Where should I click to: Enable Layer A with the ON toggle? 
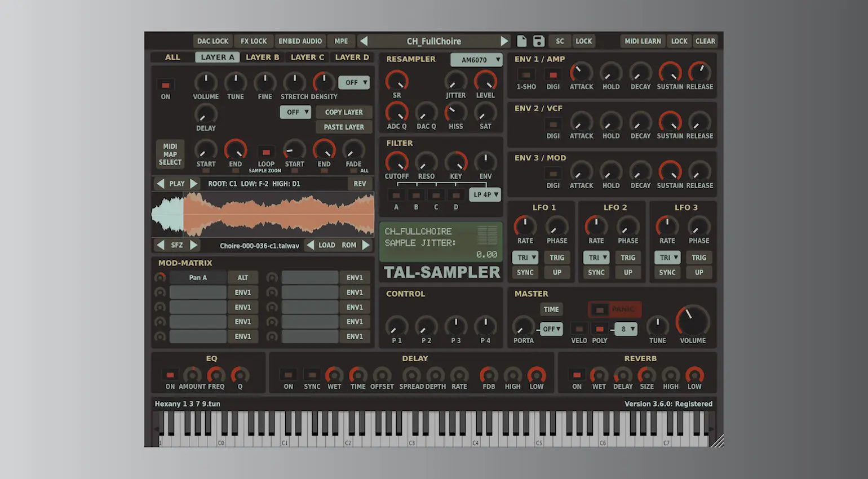(165, 85)
